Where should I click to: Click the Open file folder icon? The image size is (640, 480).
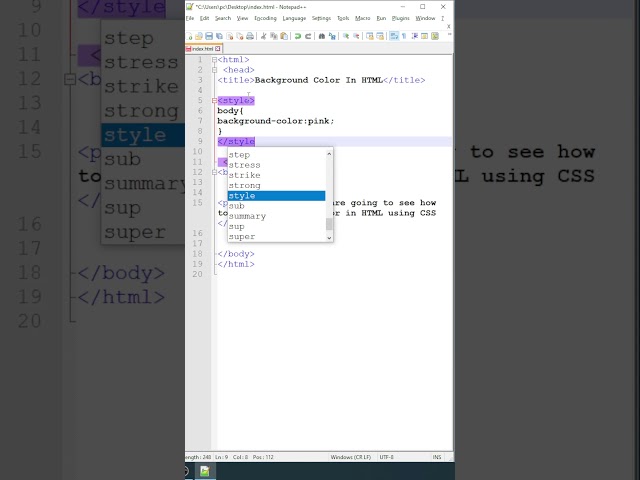(199, 36)
